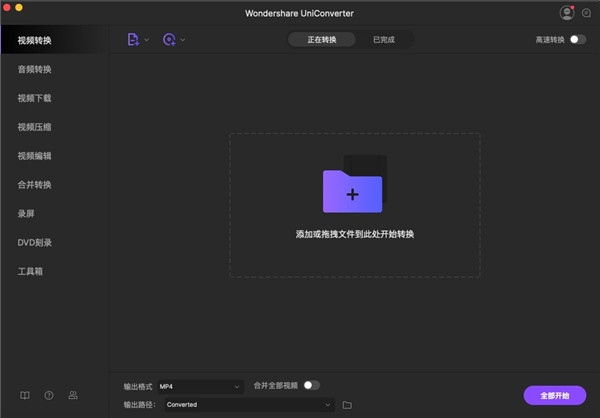
Task: Go to 工具箱 toolbox in sidebar
Action: coord(30,271)
